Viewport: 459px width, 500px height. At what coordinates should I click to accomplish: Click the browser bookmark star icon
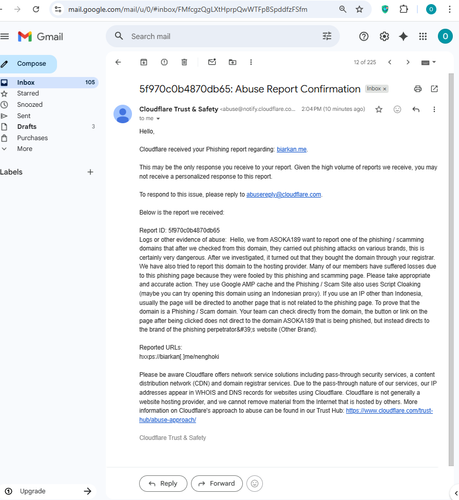359,9
